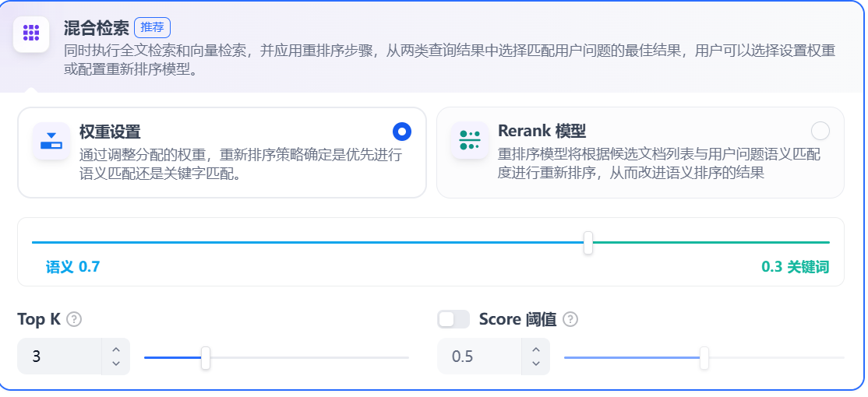Enable the Score 阈值 toggle switch

pyautogui.click(x=453, y=319)
